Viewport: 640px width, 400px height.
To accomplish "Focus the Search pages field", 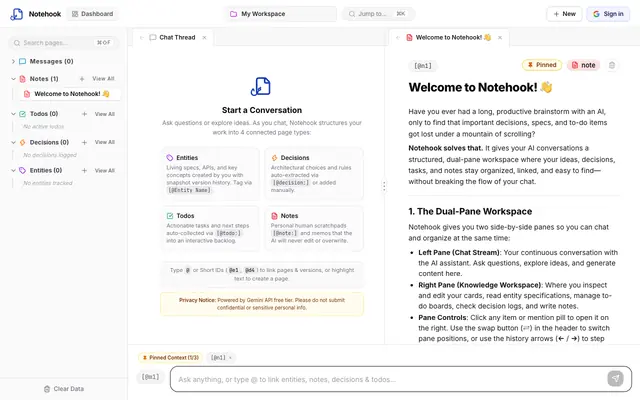I will point(63,42).
